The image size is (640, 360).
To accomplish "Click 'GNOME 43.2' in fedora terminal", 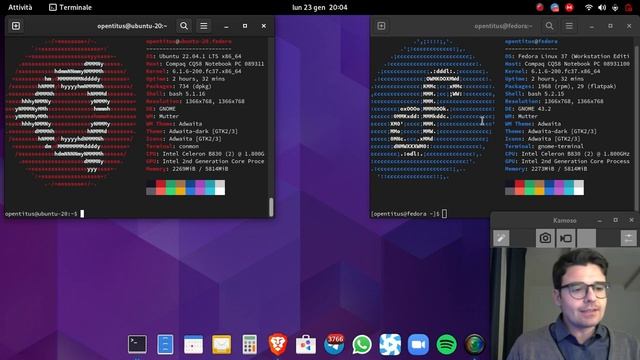I will tap(534, 109).
